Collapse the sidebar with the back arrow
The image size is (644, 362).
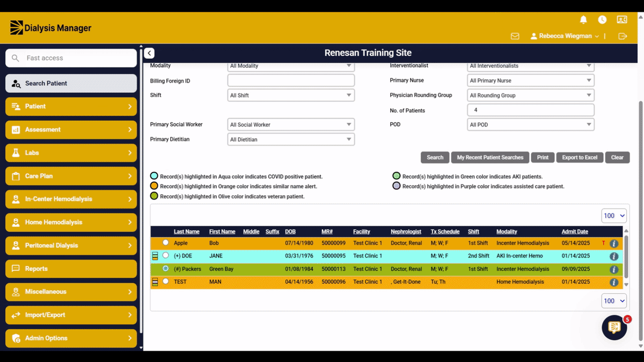tap(149, 53)
